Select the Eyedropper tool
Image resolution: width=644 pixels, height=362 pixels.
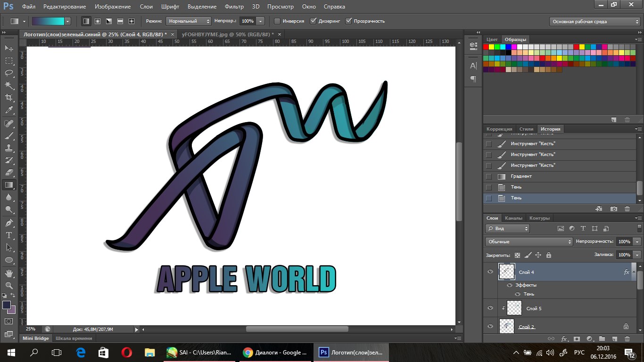pos(9,110)
